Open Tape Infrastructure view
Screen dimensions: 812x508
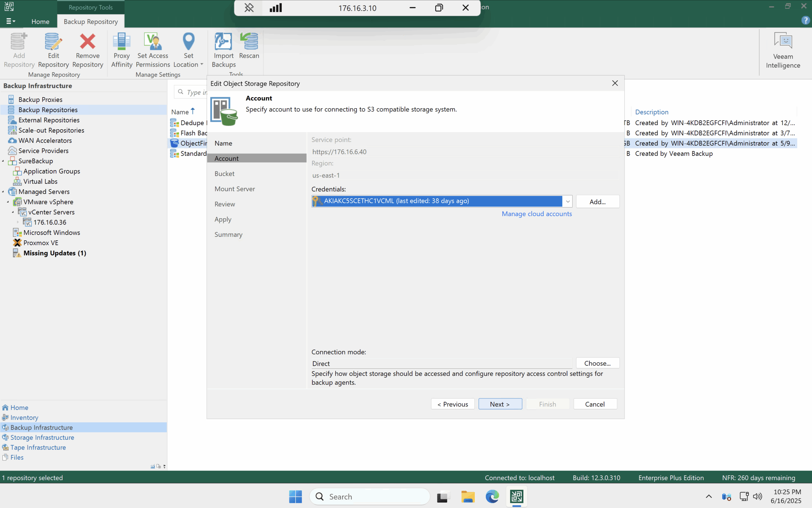click(38, 448)
